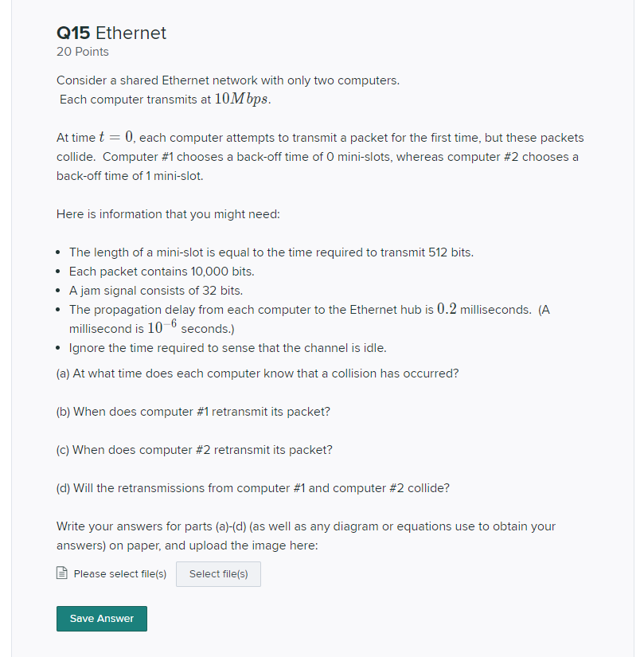Click question part (d) about retransmissions colliding
The height and width of the screenshot is (657, 644).
click(253, 488)
